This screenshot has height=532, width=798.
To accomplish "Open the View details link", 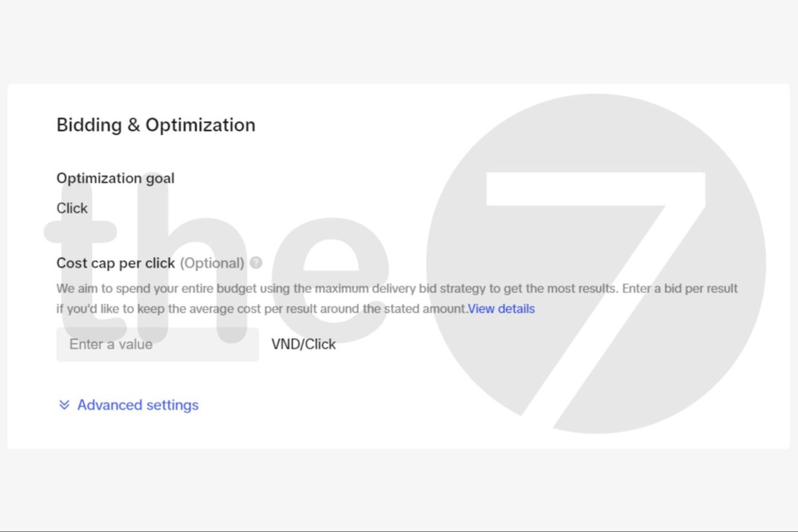I will point(501,309).
